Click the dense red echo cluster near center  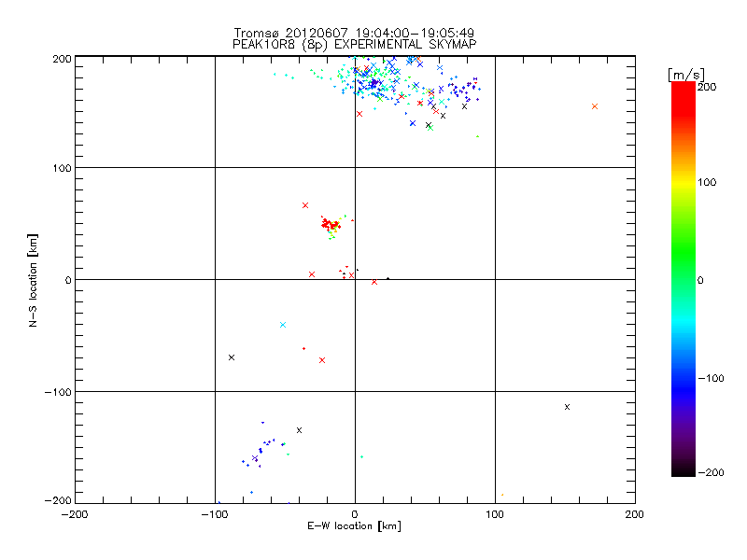click(x=331, y=225)
